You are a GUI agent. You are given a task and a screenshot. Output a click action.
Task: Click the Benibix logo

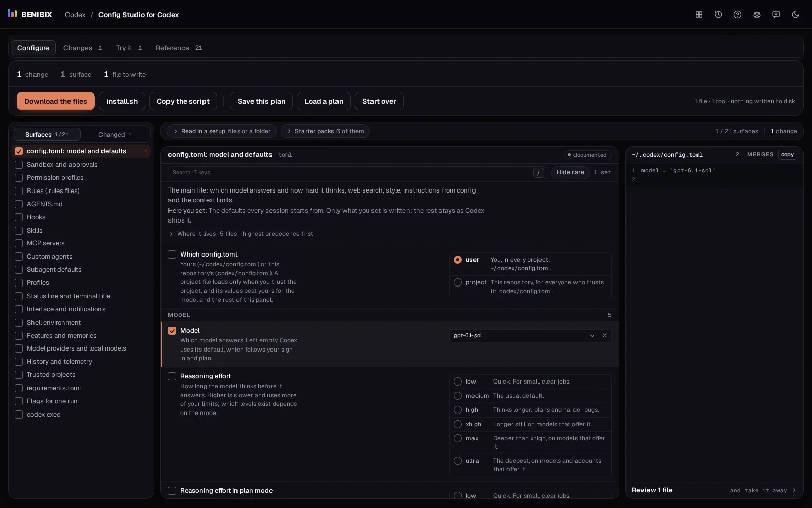point(30,14)
